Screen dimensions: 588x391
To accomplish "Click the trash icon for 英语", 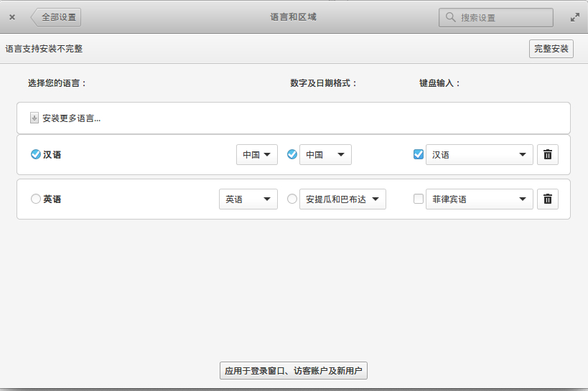I will (x=547, y=199).
